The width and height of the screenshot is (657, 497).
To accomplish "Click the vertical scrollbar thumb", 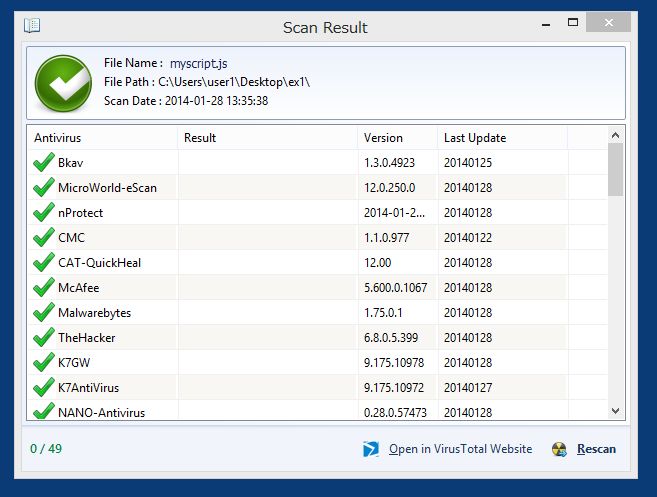I will point(615,169).
